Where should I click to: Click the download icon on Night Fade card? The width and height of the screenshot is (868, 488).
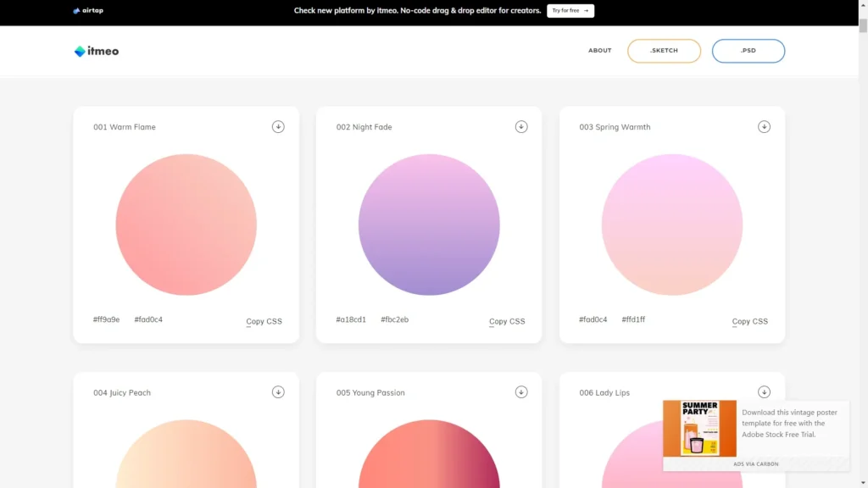[x=521, y=126]
